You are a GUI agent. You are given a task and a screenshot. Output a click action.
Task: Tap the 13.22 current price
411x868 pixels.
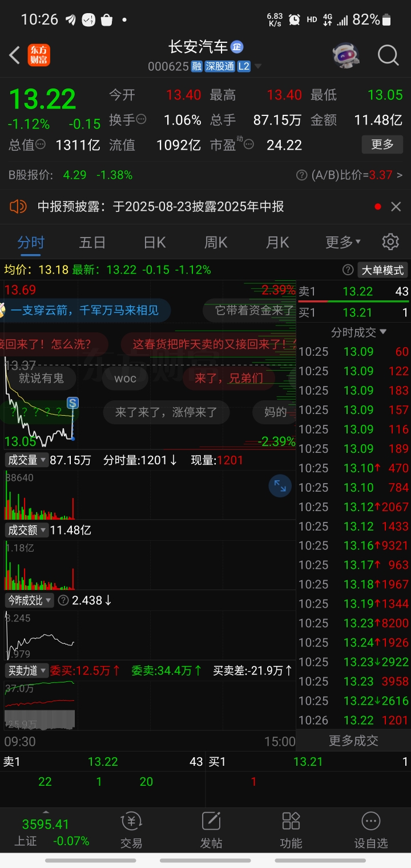coord(42,99)
